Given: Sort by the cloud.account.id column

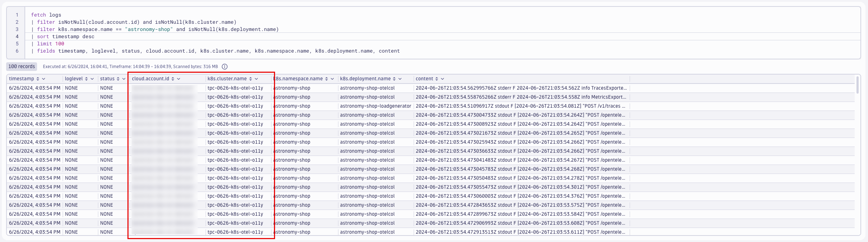Looking at the screenshot, I should point(173,79).
